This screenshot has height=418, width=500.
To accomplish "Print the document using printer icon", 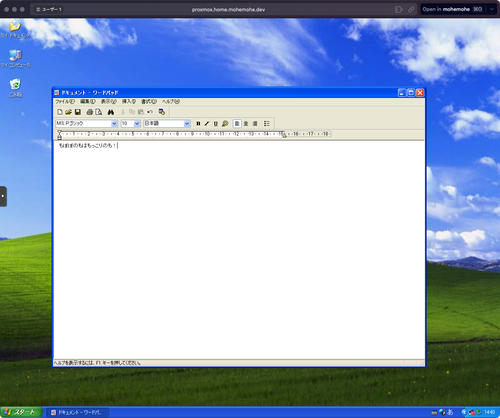I will coord(89,112).
